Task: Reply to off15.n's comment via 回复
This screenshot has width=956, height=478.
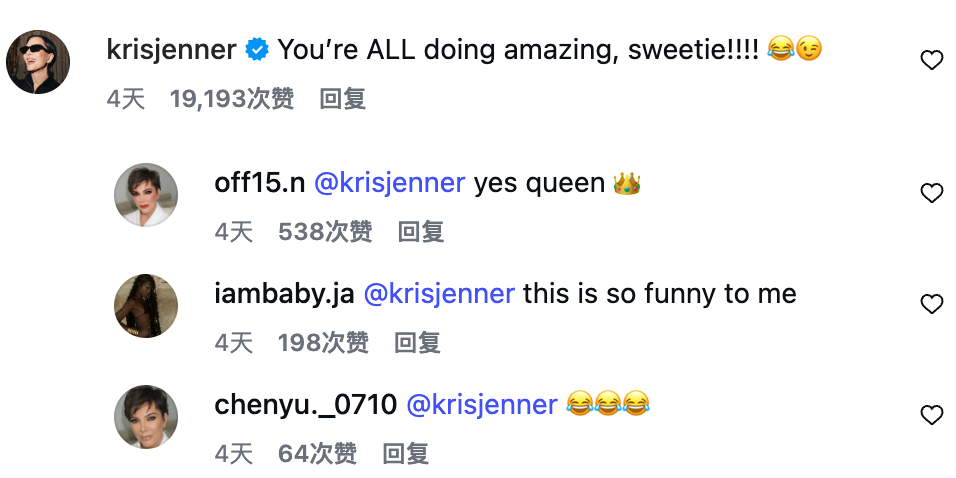Action: pos(420,232)
